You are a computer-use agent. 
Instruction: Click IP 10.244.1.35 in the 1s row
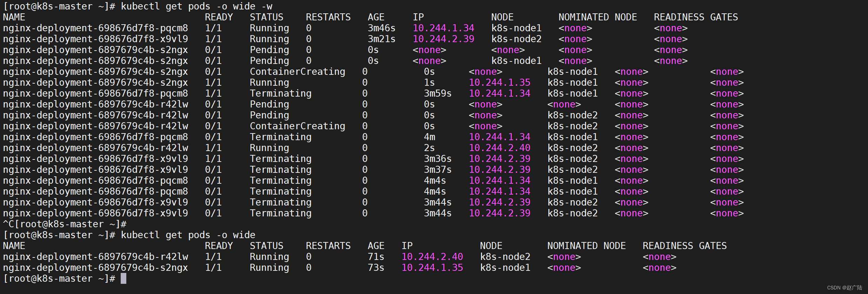[x=500, y=83]
